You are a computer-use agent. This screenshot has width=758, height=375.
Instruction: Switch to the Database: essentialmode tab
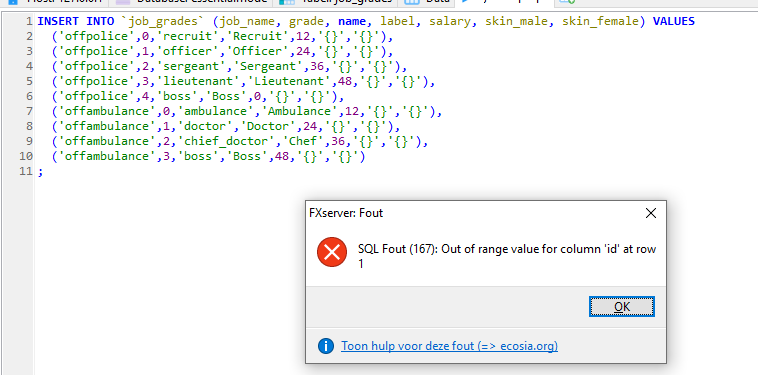(x=191, y=1)
